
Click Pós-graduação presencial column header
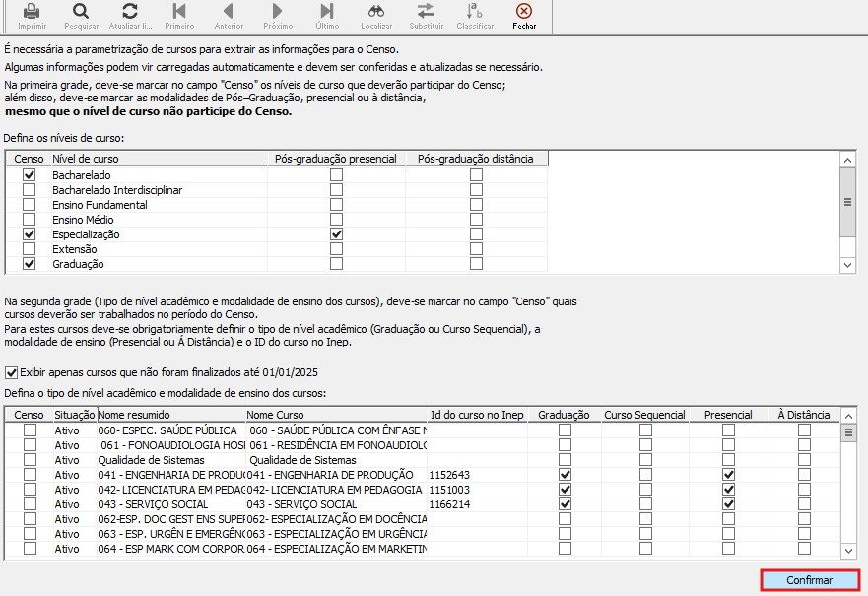(336, 159)
